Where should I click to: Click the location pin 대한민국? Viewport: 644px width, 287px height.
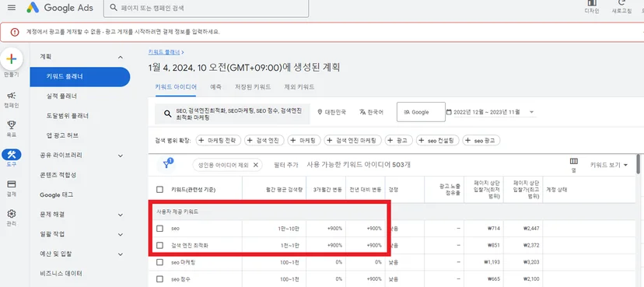point(332,112)
